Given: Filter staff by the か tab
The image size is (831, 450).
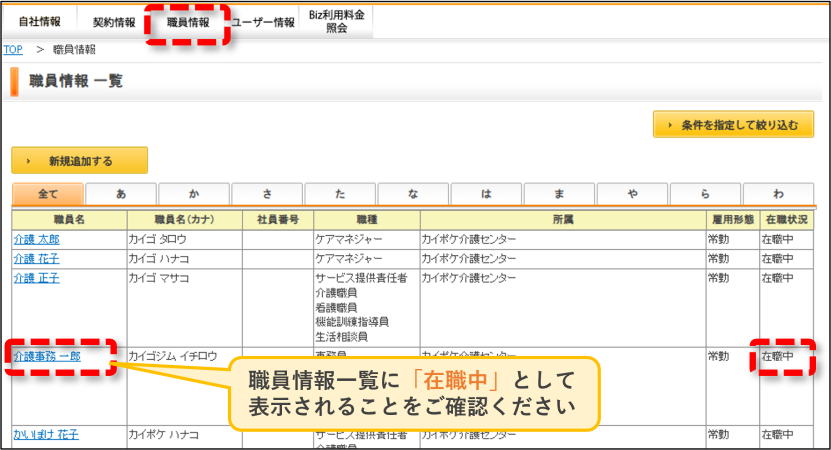Looking at the screenshot, I should coord(194,194).
